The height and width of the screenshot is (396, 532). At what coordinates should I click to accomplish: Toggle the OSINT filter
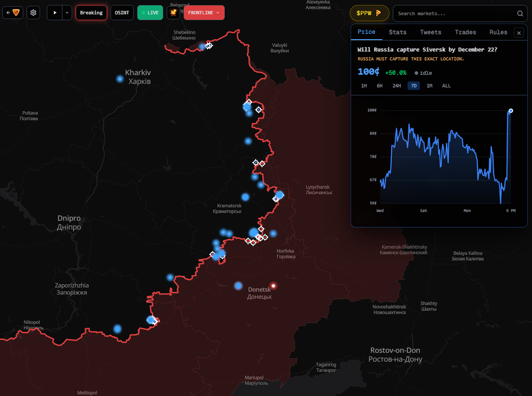122,13
